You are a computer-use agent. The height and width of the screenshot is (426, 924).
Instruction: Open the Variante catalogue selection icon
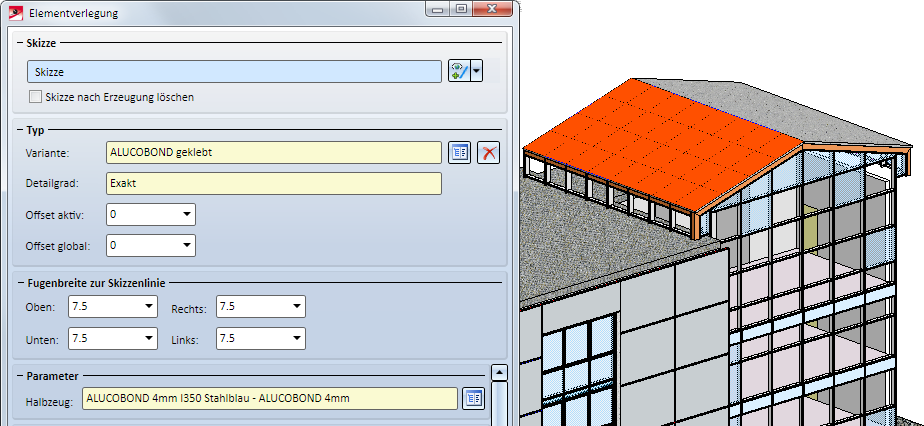tap(459, 153)
